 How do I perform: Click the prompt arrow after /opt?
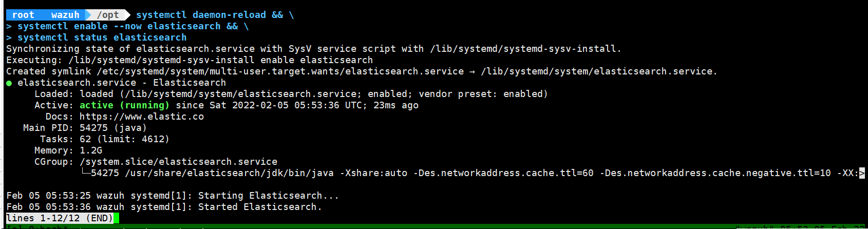tap(126, 15)
